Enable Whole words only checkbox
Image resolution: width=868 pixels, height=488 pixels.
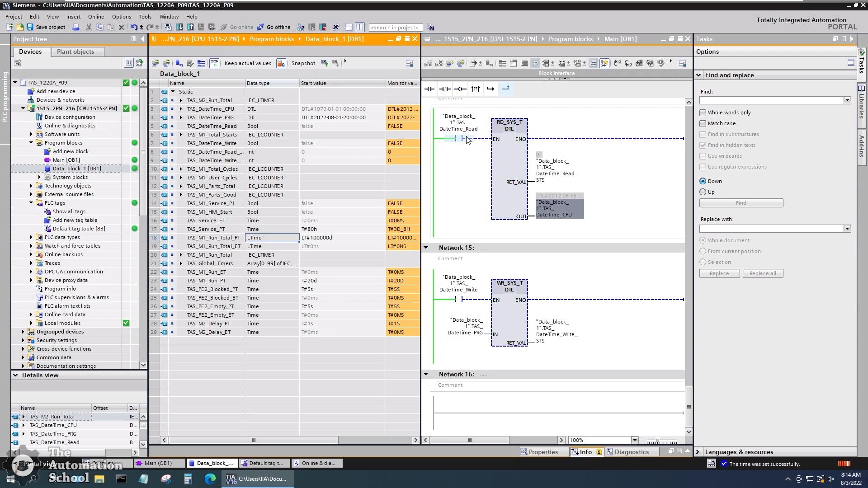[x=703, y=113]
